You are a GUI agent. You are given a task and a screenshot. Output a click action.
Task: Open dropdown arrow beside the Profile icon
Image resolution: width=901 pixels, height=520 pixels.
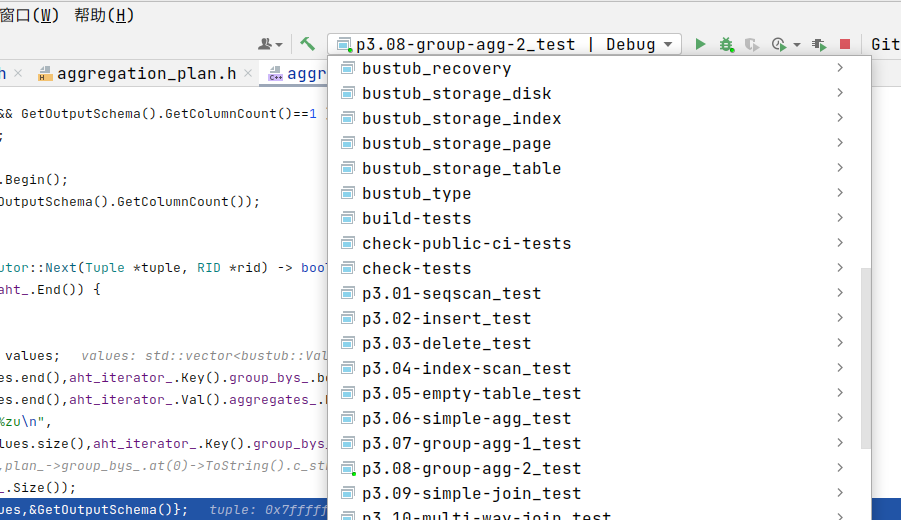(x=797, y=45)
